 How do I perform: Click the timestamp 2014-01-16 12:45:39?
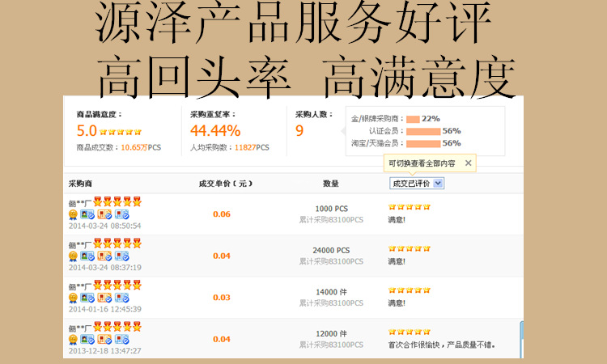105,310
